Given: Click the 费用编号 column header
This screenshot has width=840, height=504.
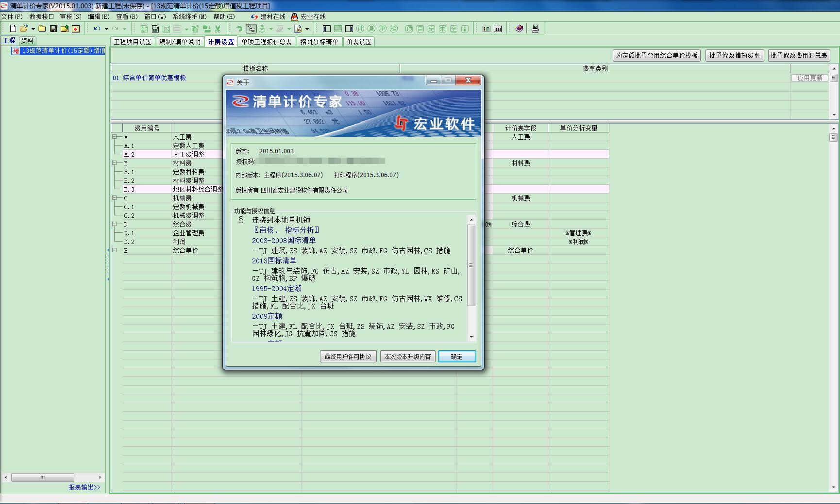Looking at the screenshot, I should [x=147, y=128].
